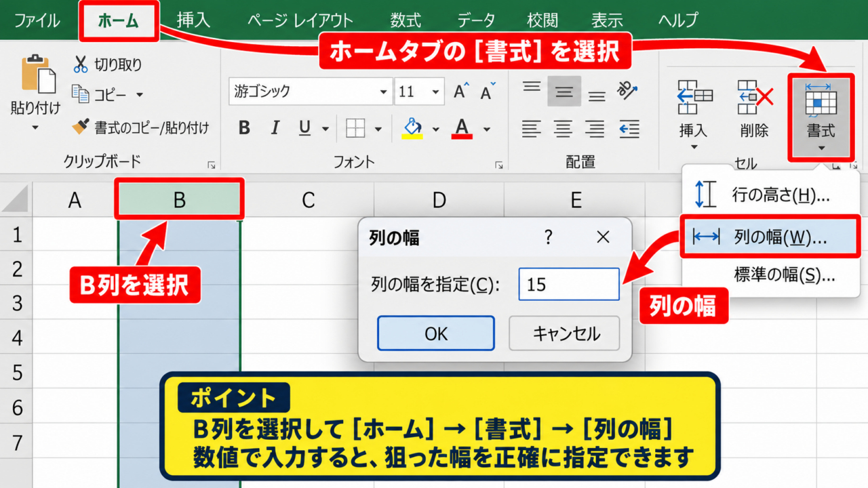This screenshot has width=868, height=488.
Task: Click the top align icon
Action: coord(532,89)
